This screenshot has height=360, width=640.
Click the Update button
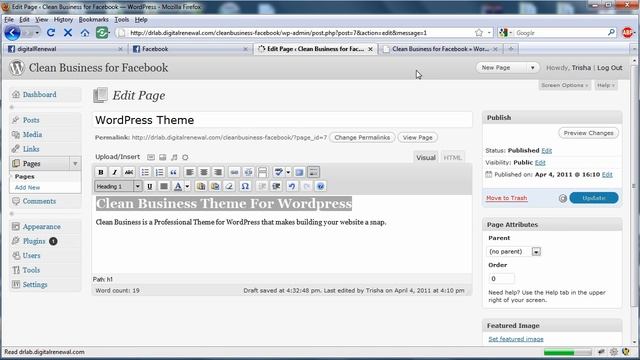tap(594, 198)
